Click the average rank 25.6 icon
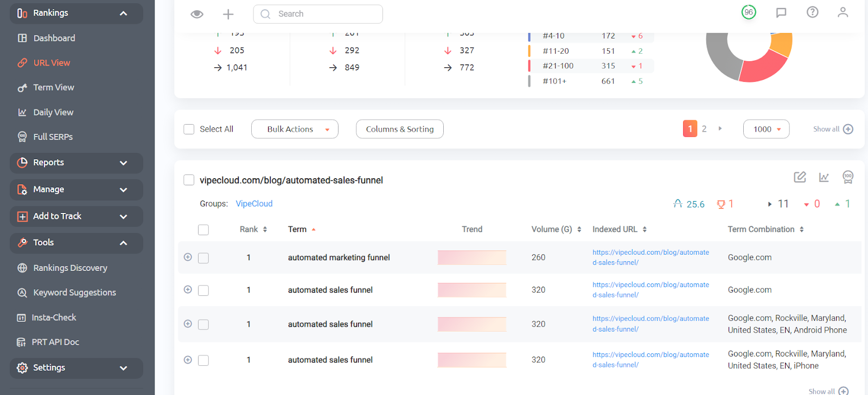 678,204
